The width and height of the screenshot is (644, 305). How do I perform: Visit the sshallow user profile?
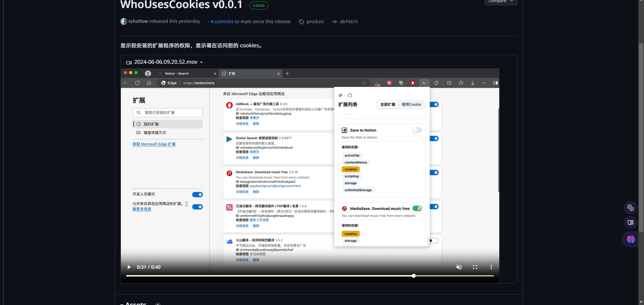click(x=138, y=21)
